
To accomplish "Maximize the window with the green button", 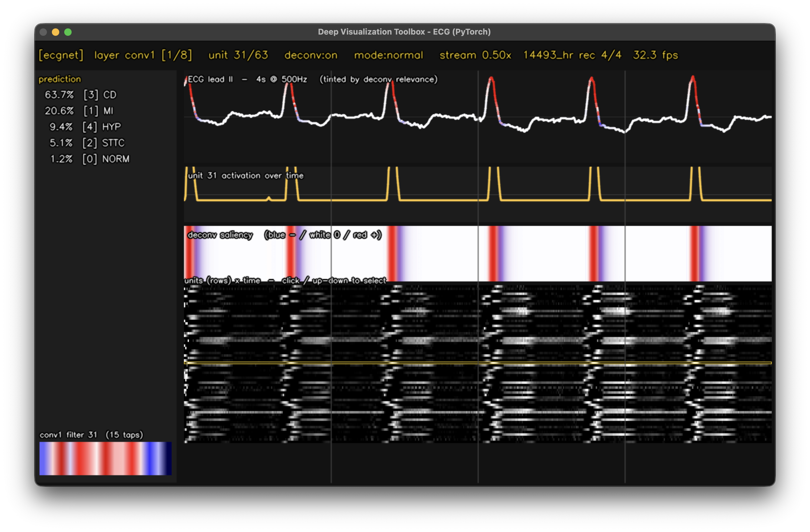I will (68, 32).
